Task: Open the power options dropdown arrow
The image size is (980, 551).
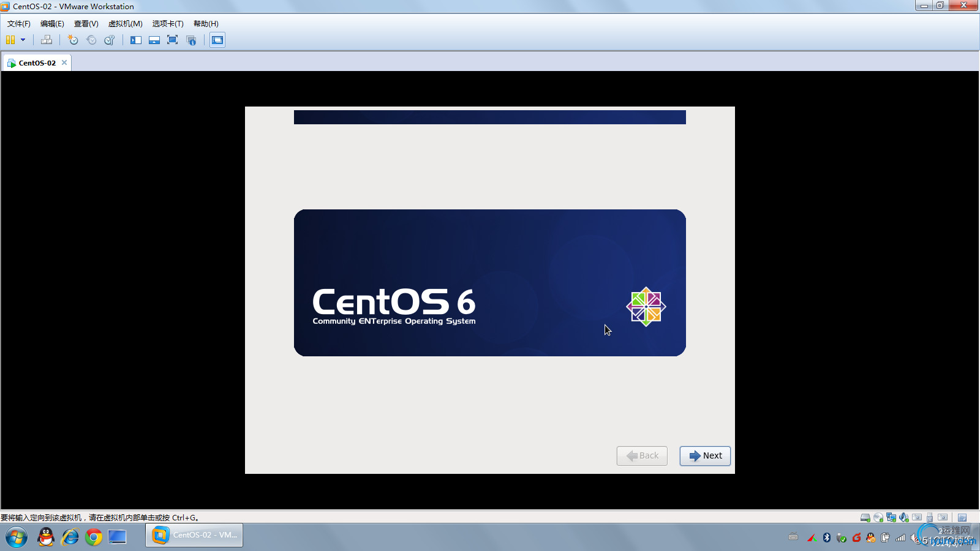Action: pyautogui.click(x=23, y=40)
